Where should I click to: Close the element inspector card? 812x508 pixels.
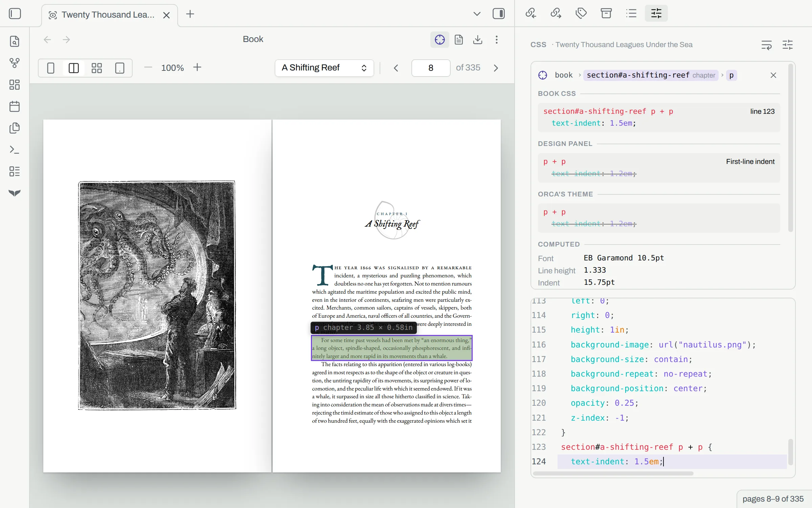click(773, 75)
